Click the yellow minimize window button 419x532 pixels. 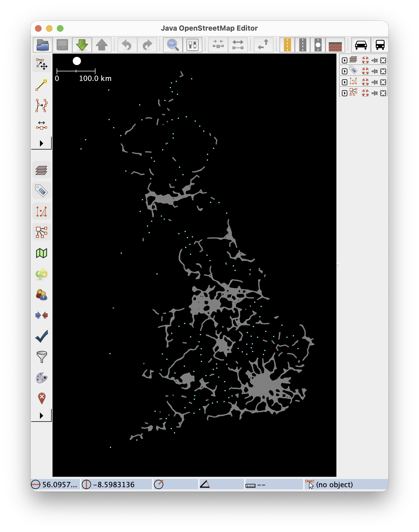[x=49, y=28]
